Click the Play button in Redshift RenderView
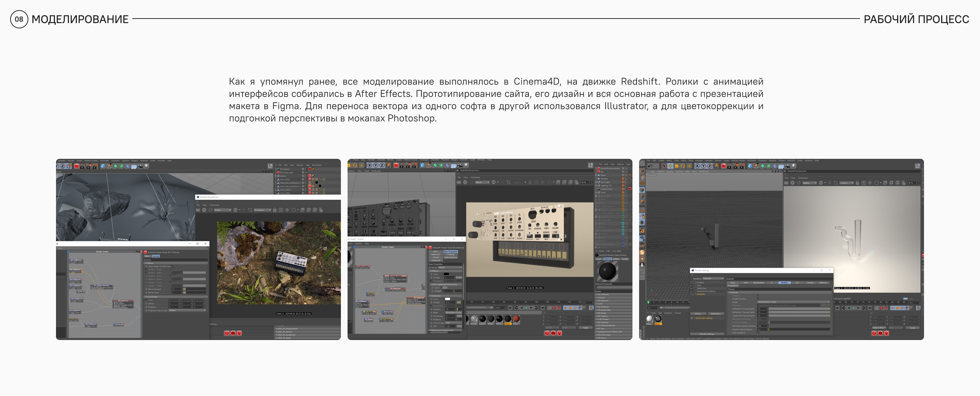Screen dimensions: 980x396 tap(204, 210)
